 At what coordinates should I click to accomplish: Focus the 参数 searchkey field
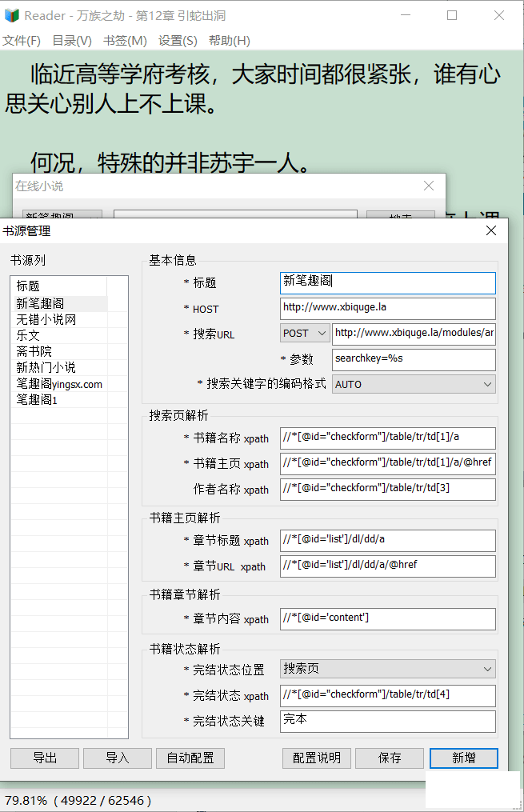414,359
